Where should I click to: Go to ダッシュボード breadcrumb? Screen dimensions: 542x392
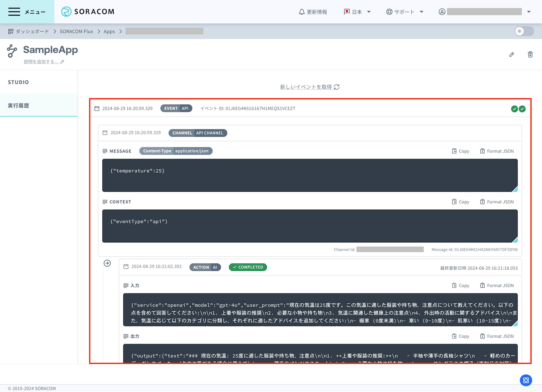[x=32, y=31]
